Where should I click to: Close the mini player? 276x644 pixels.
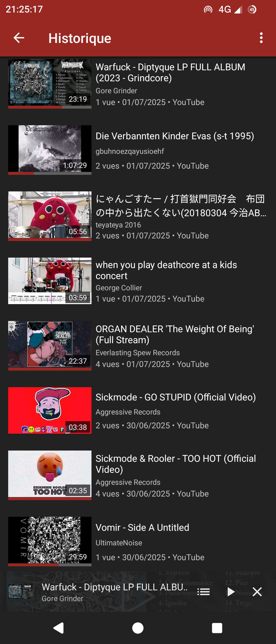[257, 592]
